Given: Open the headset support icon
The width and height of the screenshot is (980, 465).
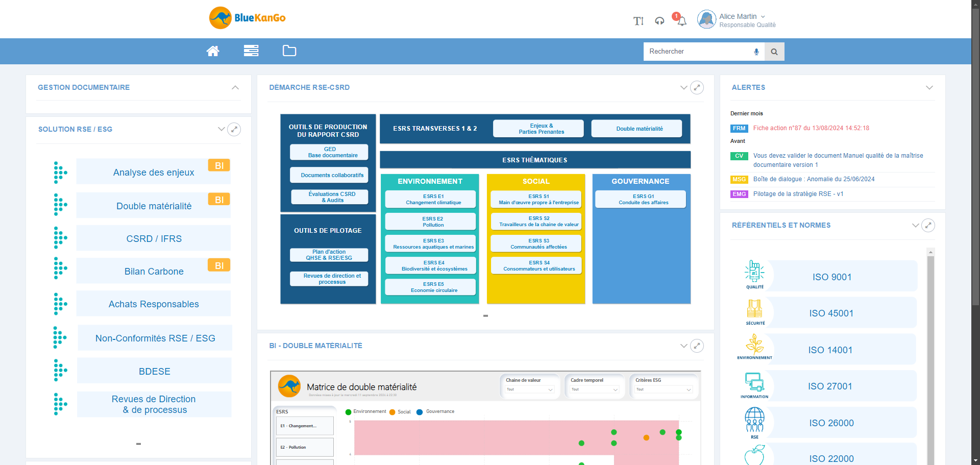Looking at the screenshot, I should click(659, 21).
